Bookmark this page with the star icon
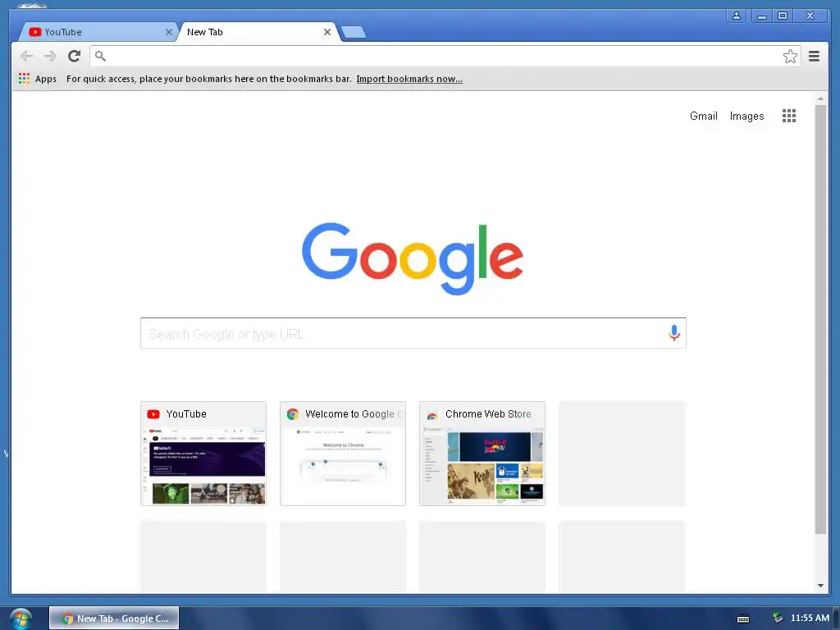 pos(790,57)
